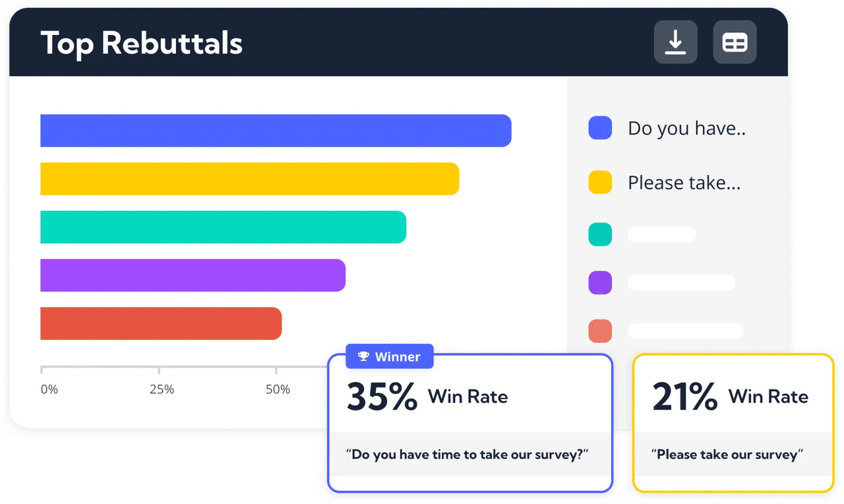Image resolution: width=844 pixels, height=504 pixels.
Task: Select the red bar in the chart
Action: [x=161, y=323]
